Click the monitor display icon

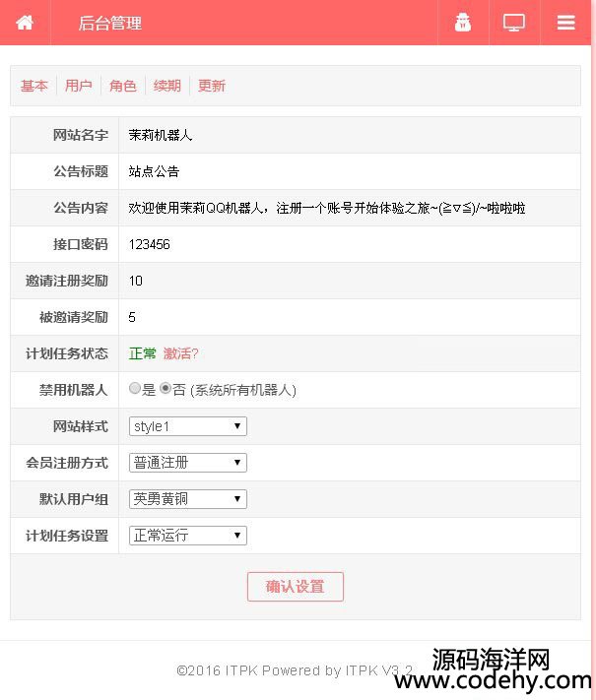pyautogui.click(x=514, y=23)
